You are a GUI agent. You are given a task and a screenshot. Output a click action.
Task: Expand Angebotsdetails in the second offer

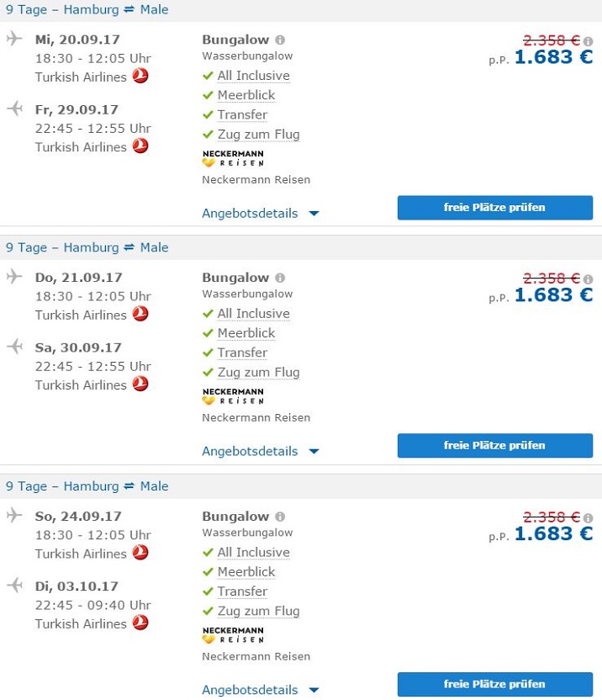(261, 452)
